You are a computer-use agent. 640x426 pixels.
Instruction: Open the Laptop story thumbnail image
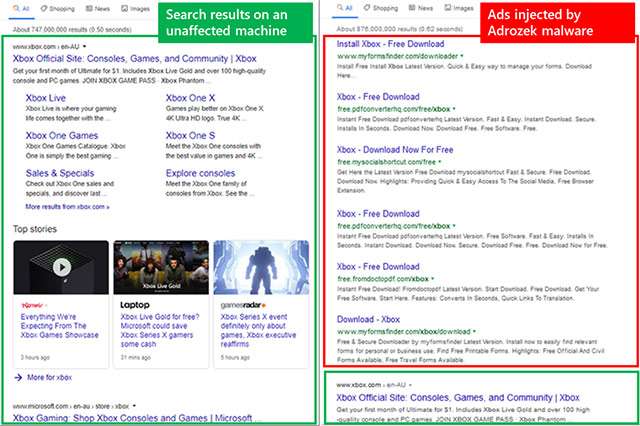coord(160,268)
